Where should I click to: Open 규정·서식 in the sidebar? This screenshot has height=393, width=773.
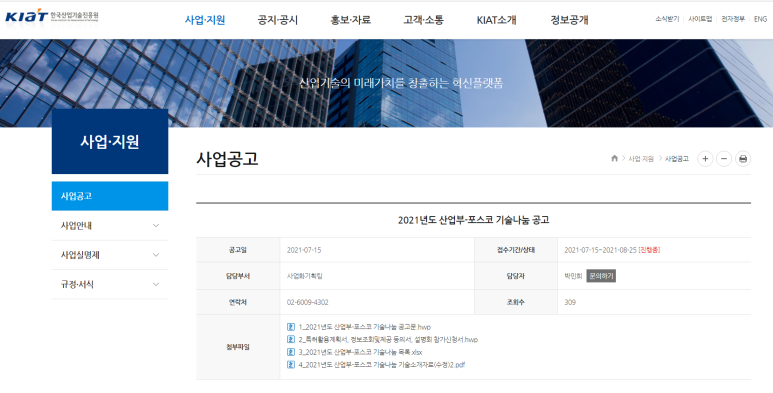77,284
